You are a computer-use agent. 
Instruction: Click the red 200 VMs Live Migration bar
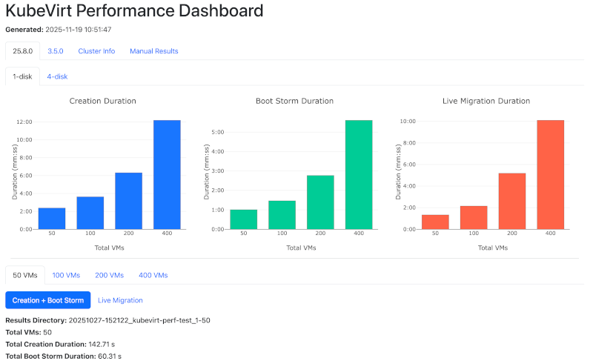click(512, 201)
